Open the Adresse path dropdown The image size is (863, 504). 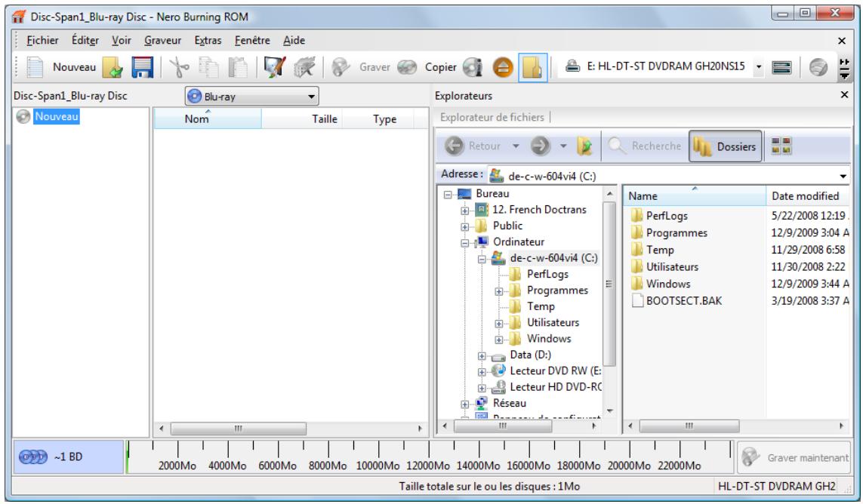tap(843, 176)
